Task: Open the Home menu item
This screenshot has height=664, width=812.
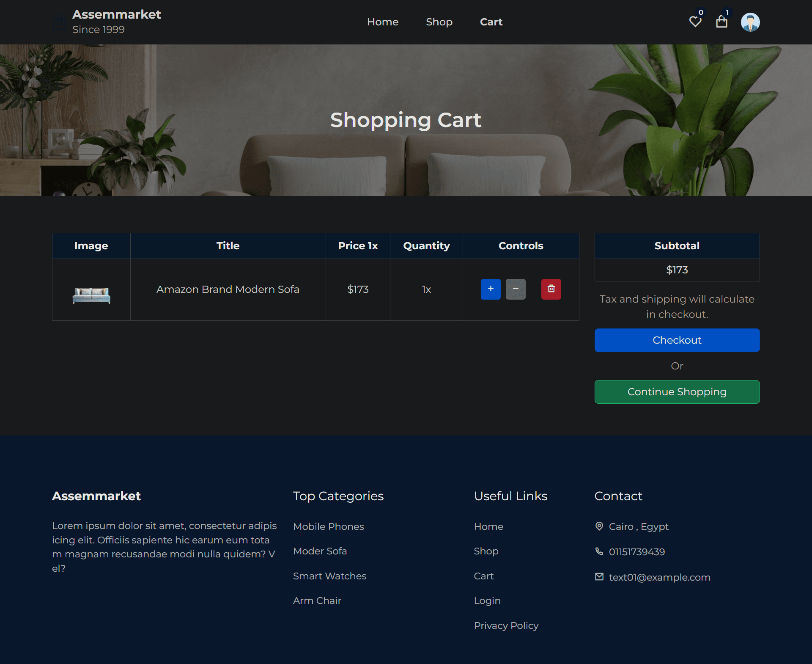Action: coord(382,22)
